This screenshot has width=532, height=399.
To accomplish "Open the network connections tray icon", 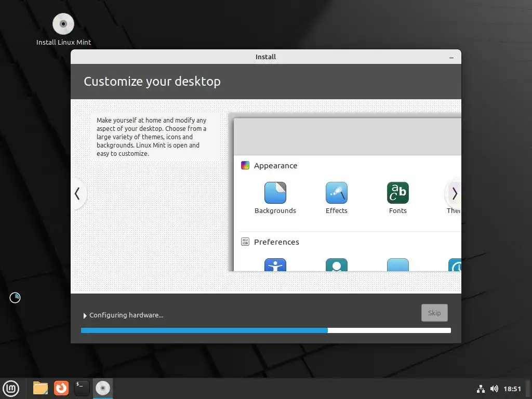I will 481,389.
